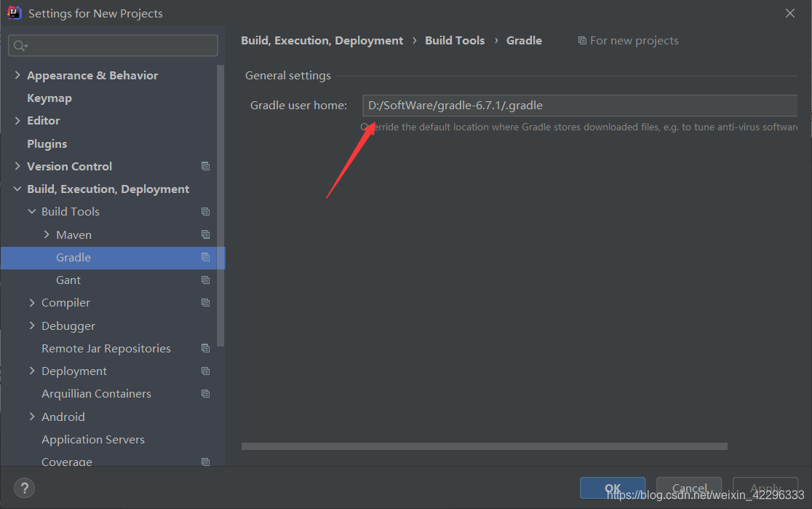Expand Appearance & Behavior section
Image resolution: width=812 pixels, height=509 pixels.
17,75
